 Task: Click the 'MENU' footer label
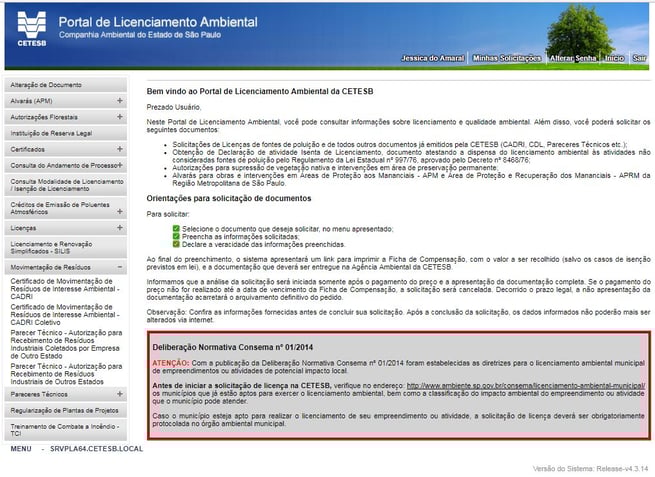[x=21, y=449]
